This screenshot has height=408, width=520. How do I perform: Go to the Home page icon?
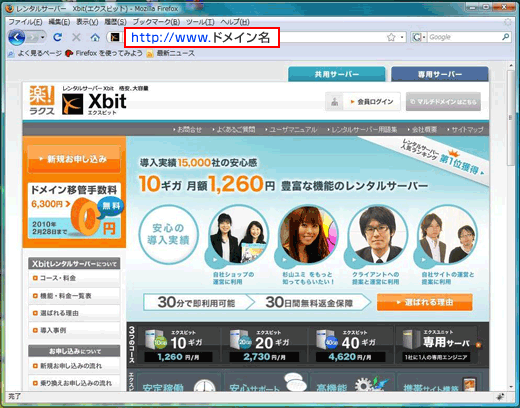[x=95, y=37]
